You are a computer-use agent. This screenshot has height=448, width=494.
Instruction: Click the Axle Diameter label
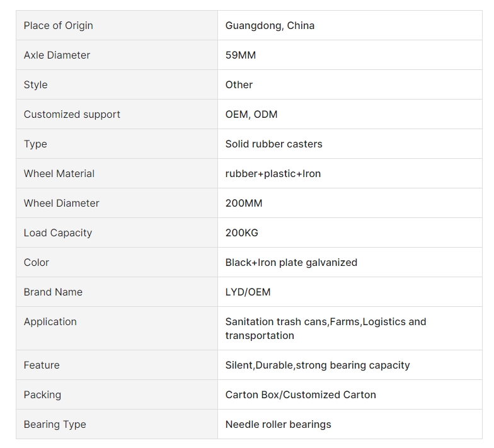(x=57, y=55)
